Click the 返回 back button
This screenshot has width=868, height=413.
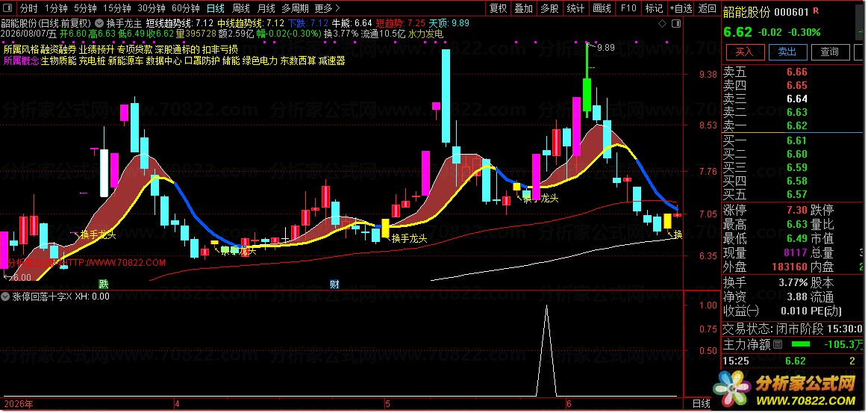pyautogui.click(x=708, y=8)
